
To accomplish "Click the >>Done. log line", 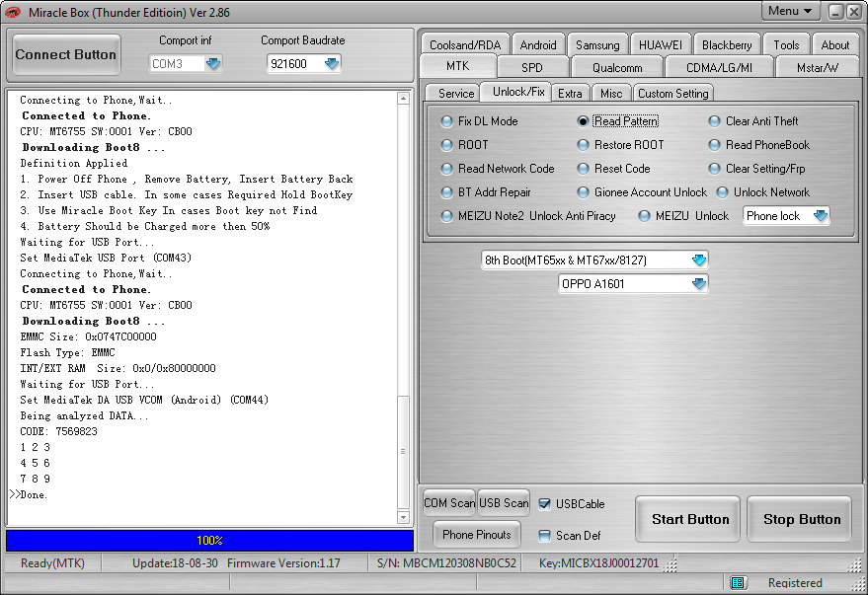I will click(x=29, y=494).
